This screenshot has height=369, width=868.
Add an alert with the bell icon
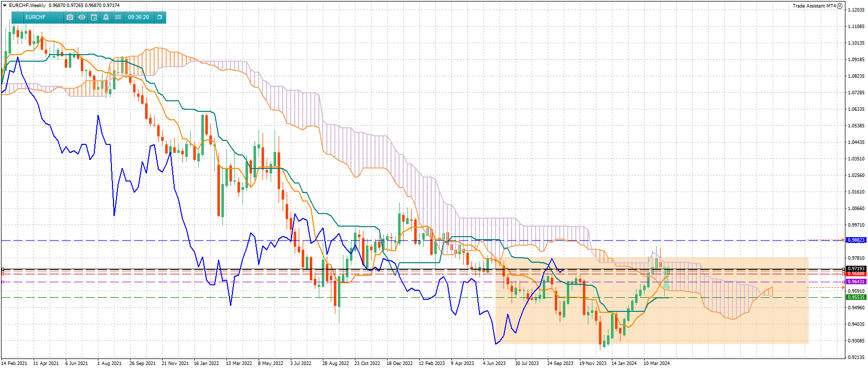(x=106, y=17)
